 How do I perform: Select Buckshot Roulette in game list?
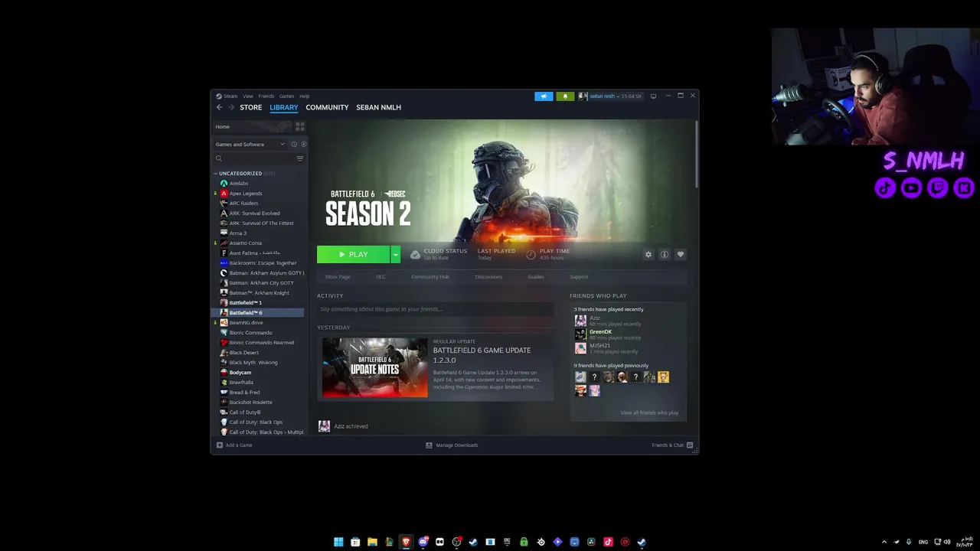point(250,403)
